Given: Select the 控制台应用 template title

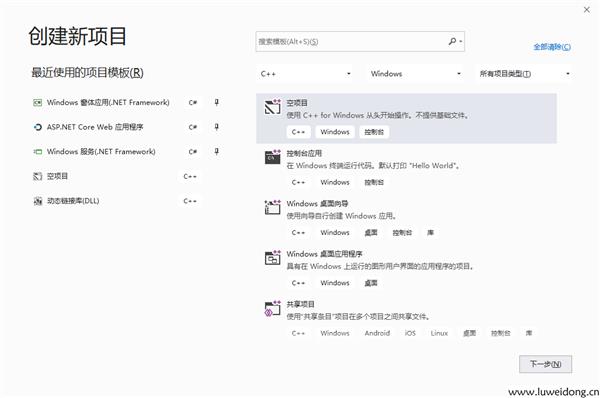Looking at the screenshot, I should coord(304,153).
